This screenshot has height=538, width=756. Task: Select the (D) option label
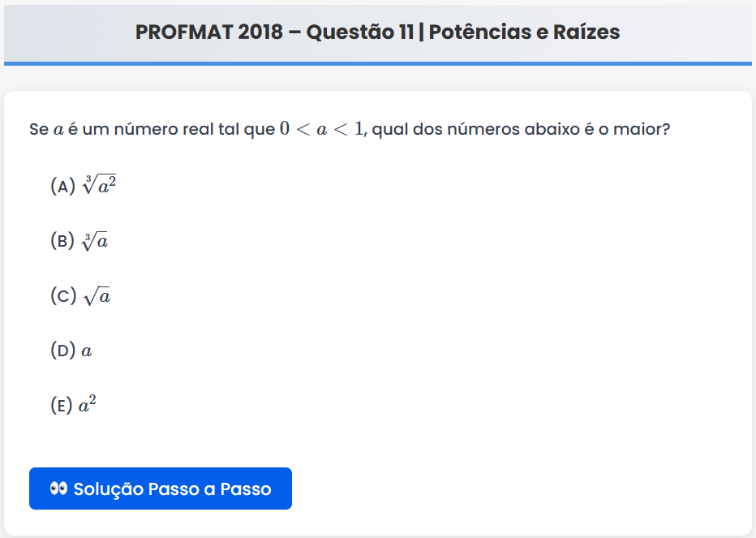click(62, 351)
